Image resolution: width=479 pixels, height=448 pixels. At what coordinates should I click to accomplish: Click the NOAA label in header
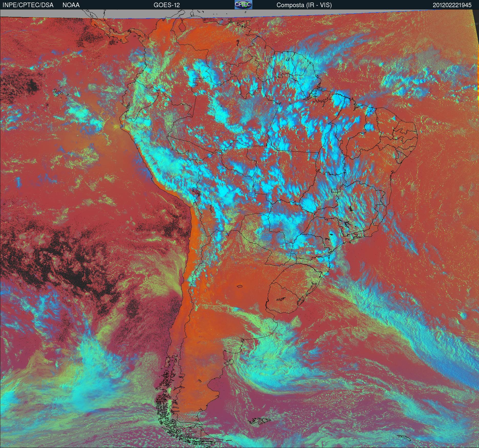[71, 5]
